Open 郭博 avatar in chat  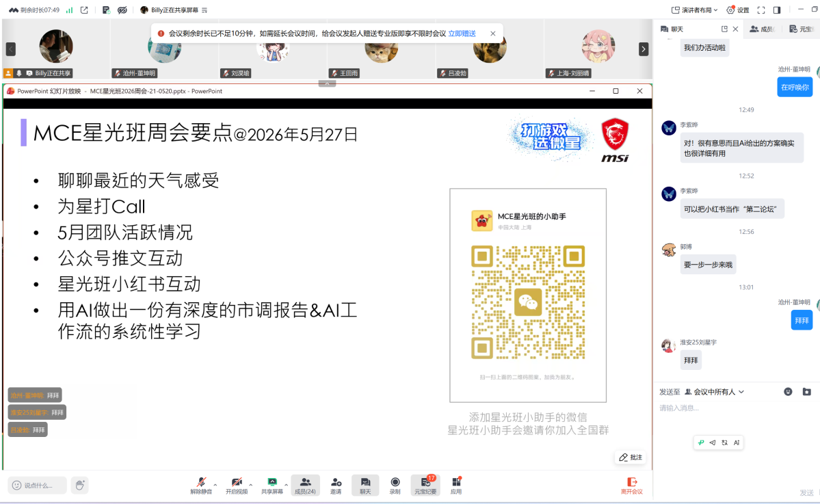[669, 250]
